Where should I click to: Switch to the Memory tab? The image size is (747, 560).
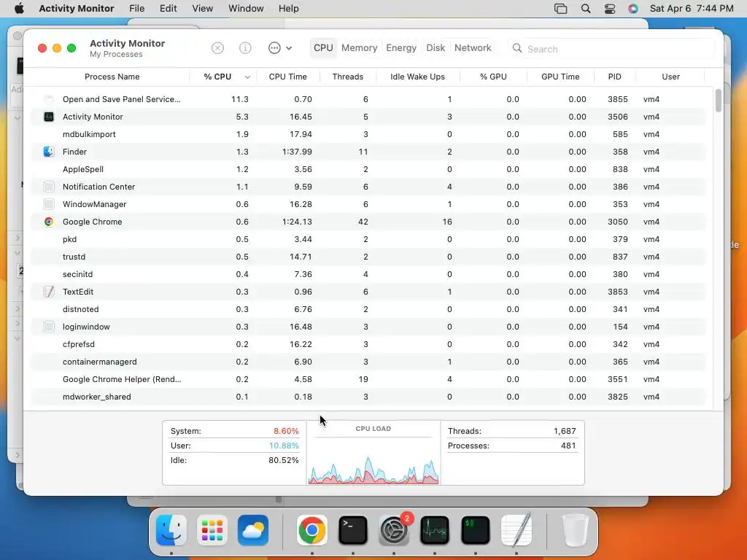(359, 48)
